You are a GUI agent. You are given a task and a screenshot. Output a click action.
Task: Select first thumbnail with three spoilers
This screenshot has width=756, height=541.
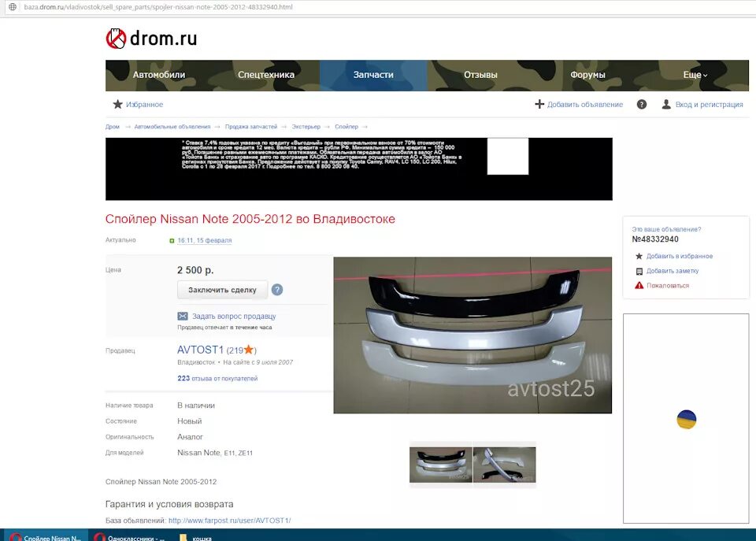click(441, 465)
